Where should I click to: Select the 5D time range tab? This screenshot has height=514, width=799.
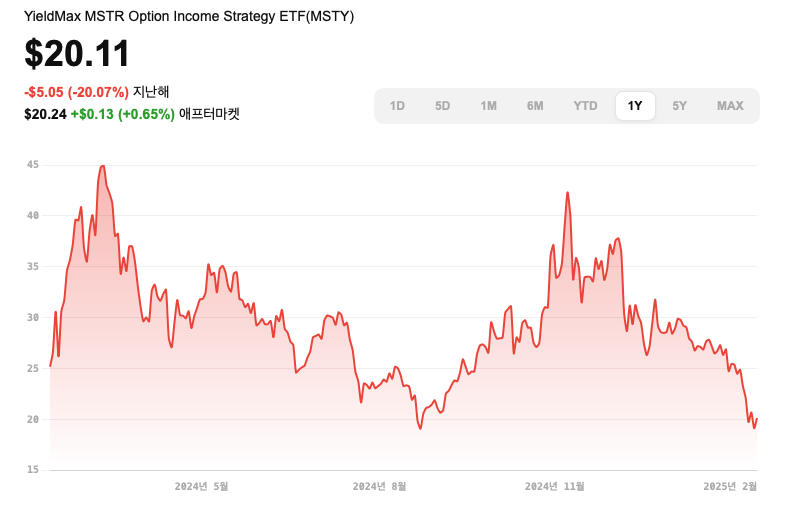(x=442, y=106)
